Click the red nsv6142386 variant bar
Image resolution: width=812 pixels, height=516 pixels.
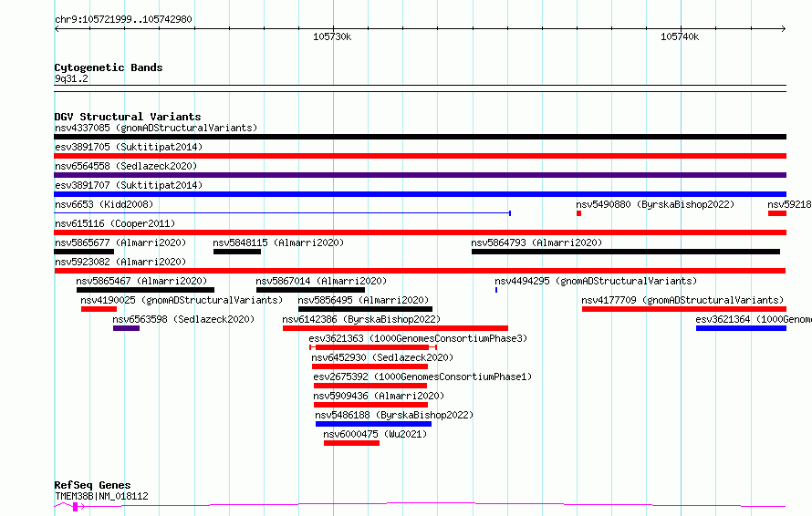pos(396,328)
